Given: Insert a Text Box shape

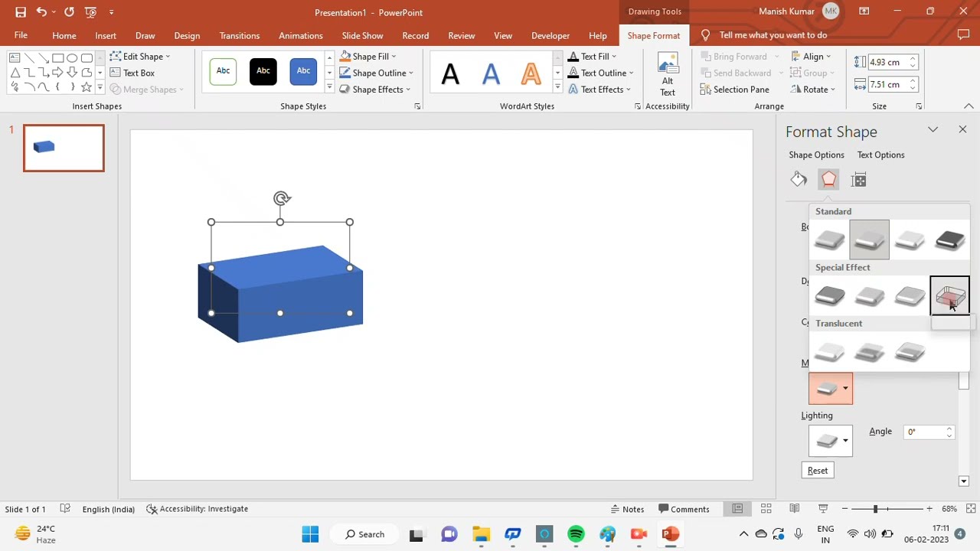Looking at the screenshot, I should pyautogui.click(x=132, y=73).
